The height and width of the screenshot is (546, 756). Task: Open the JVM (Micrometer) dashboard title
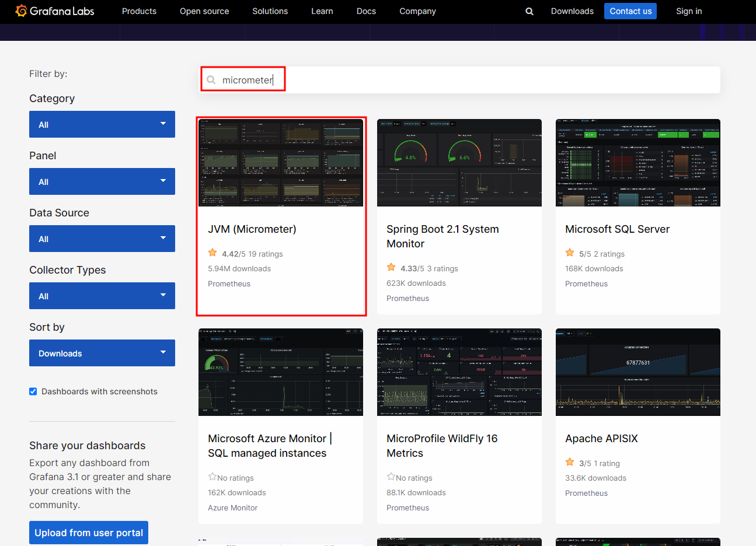point(252,229)
